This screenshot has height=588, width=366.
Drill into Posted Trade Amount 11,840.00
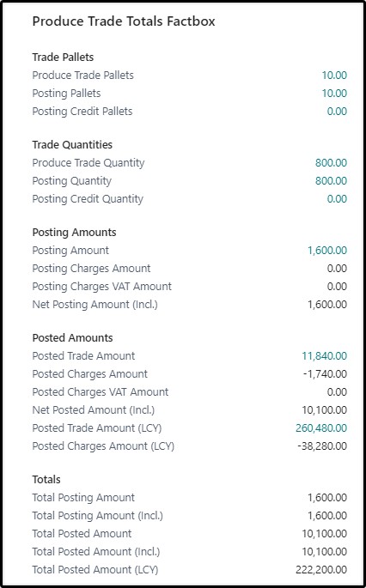coord(325,356)
